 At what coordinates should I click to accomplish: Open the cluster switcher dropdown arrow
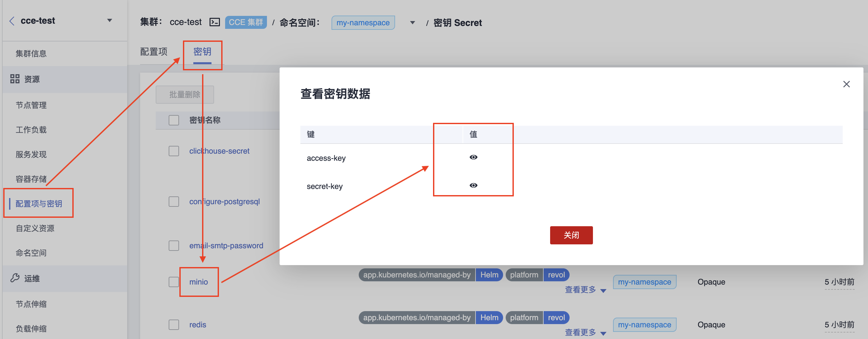pos(110,20)
